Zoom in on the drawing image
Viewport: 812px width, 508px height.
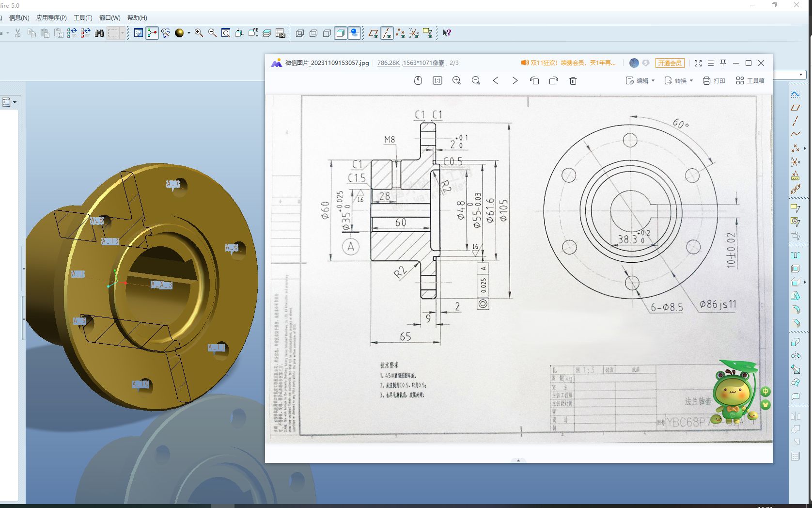(x=456, y=80)
